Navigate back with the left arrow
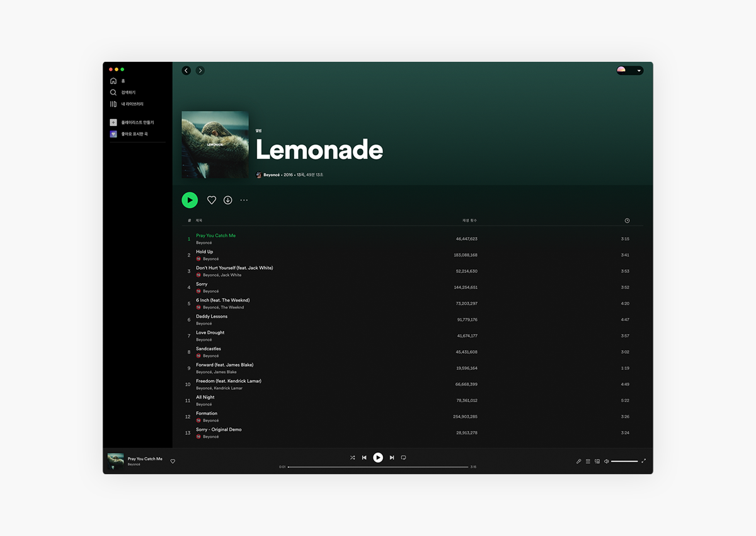The image size is (756, 536). [186, 71]
